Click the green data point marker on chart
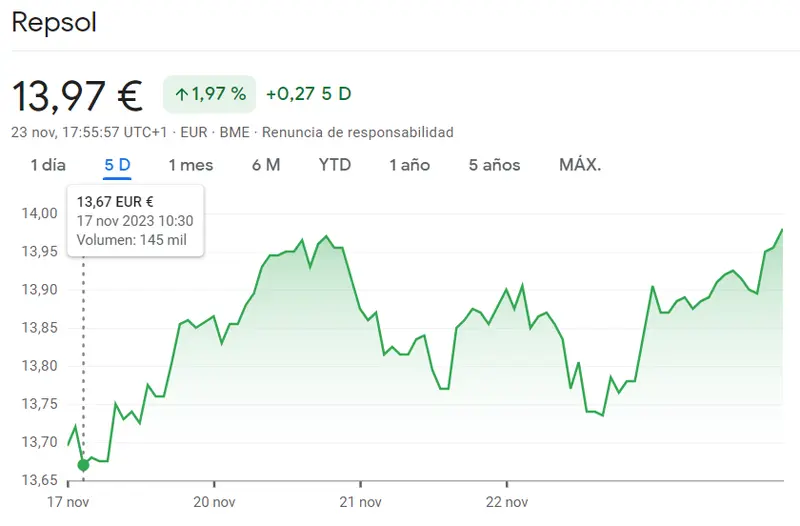 pos(83,465)
